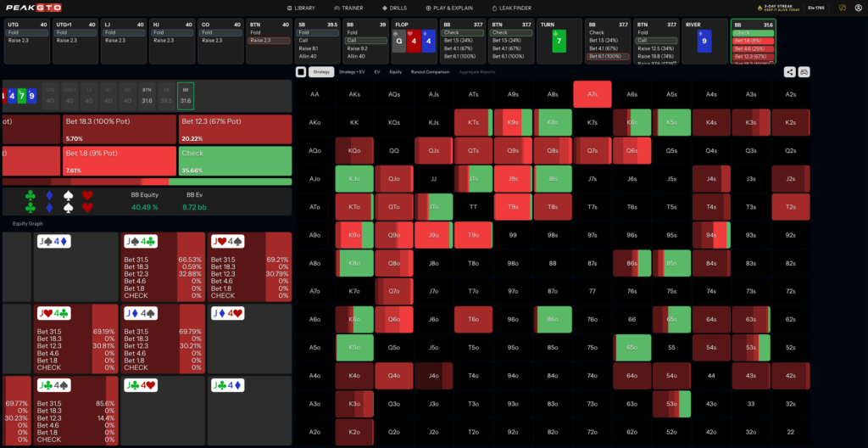Click the share icon above the hand matrix
868x448 pixels.
coord(789,71)
